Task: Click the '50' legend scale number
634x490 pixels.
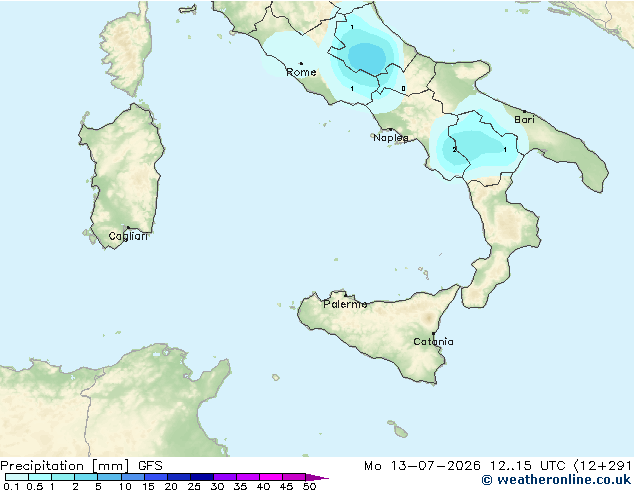Action: click(x=310, y=486)
